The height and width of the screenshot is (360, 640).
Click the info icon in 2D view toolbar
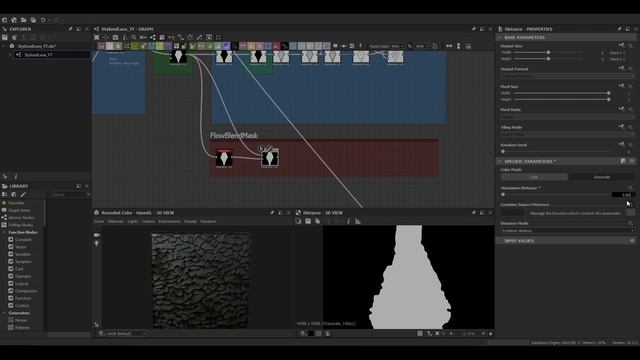coord(348,221)
